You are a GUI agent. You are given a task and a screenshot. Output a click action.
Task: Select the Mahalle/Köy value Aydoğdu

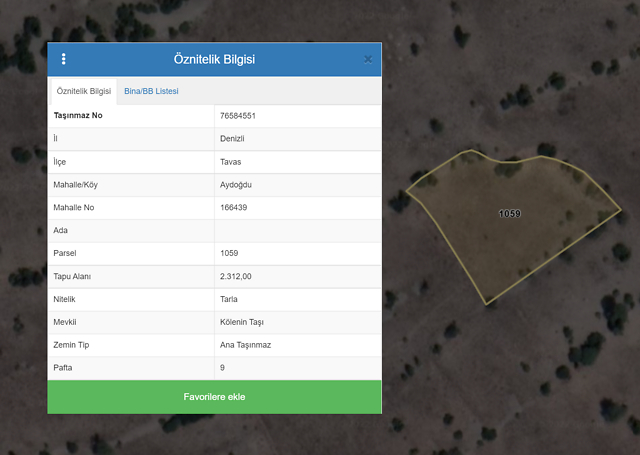pyautogui.click(x=237, y=185)
